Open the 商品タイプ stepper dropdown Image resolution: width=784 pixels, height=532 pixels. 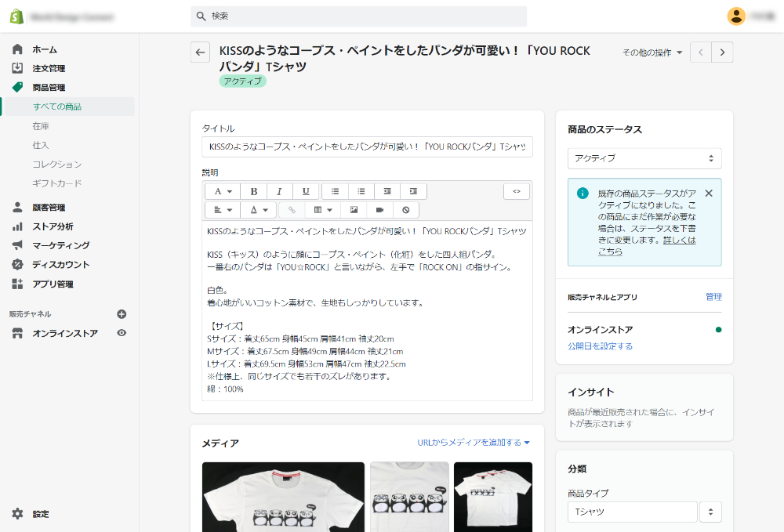coord(710,512)
